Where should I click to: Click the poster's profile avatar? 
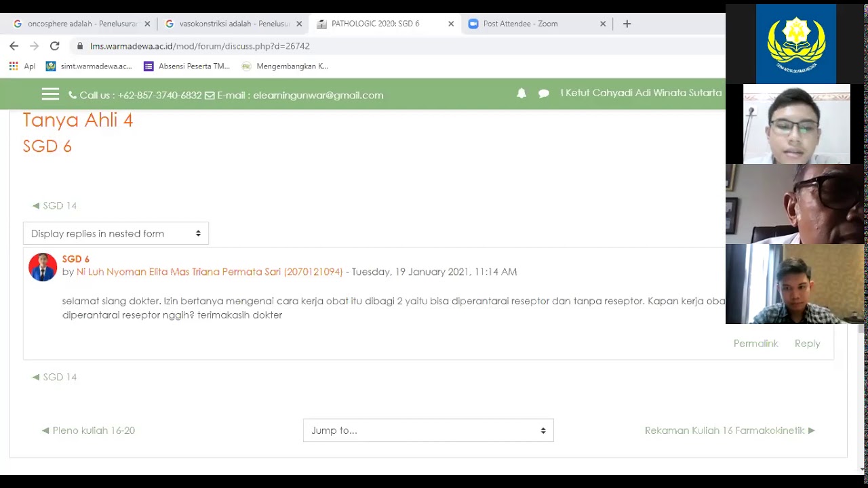pyautogui.click(x=43, y=267)
